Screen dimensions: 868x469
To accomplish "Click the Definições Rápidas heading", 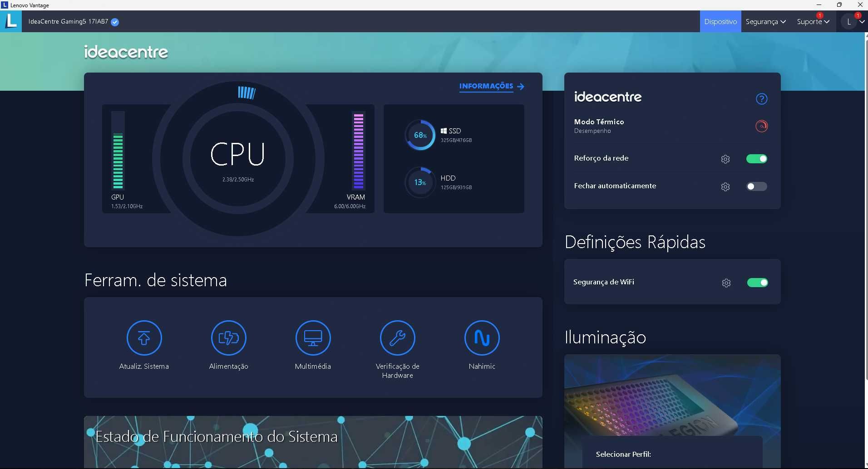I will click(x=635, y=242).
